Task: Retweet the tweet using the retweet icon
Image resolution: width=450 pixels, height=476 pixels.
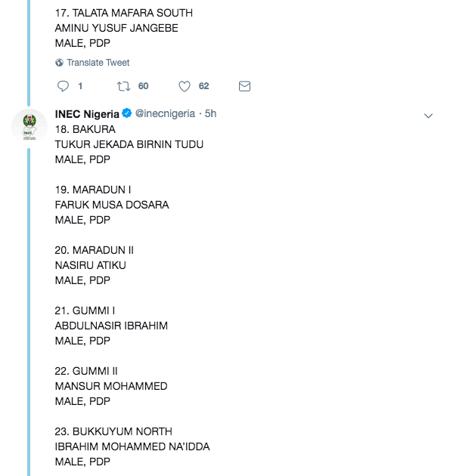Action: point(124,86)
